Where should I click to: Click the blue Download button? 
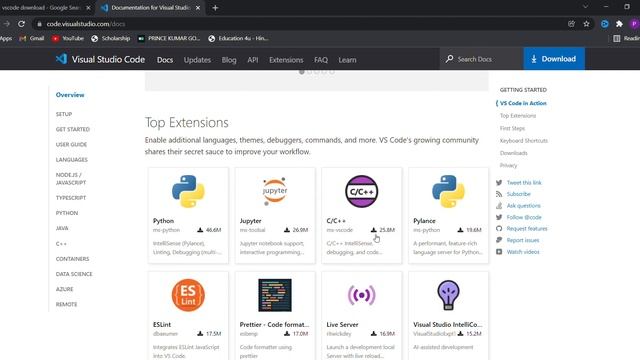coord(554,59)
